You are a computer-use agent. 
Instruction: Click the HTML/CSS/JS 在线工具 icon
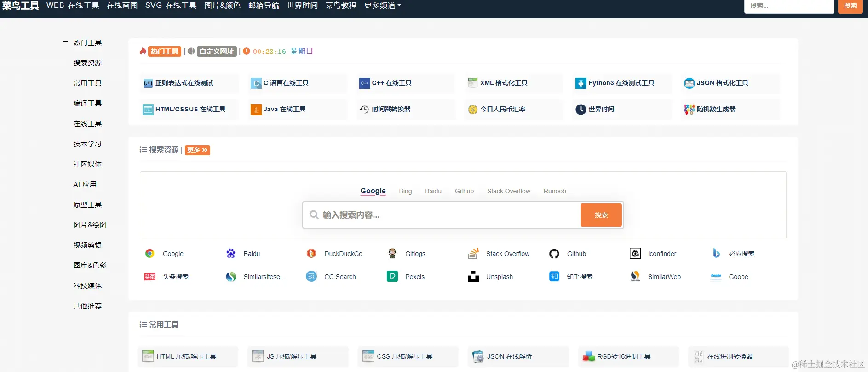(x=148, y=110)
